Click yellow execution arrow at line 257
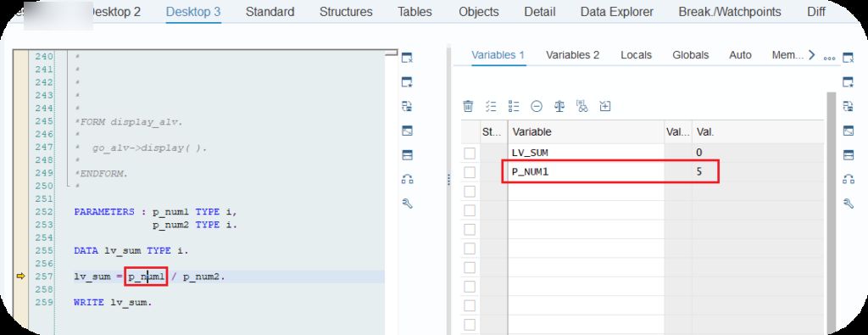868x335 pixels. point(21,276)
